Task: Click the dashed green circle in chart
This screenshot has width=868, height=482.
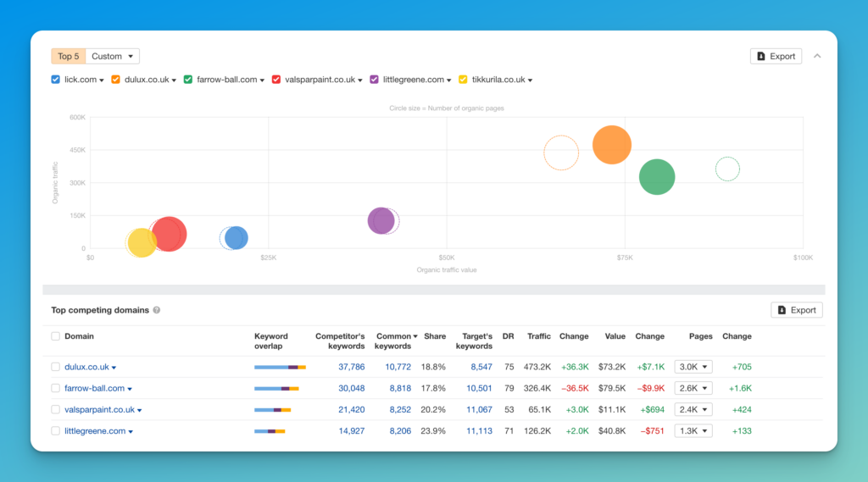Action: pos(727,169)
